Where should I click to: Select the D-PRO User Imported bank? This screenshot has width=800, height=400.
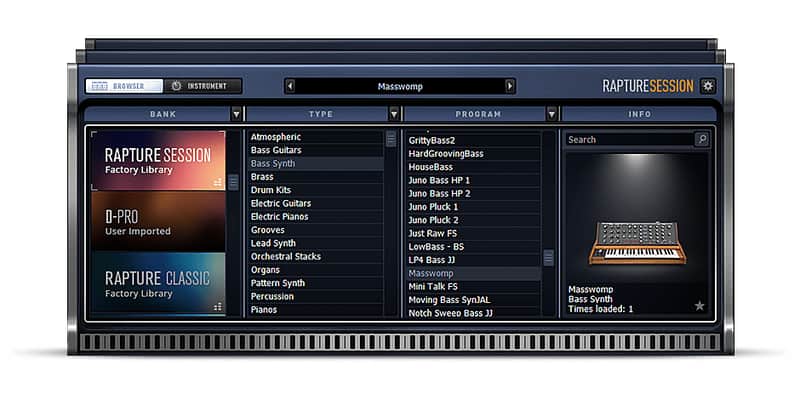(x=159, y=221)
